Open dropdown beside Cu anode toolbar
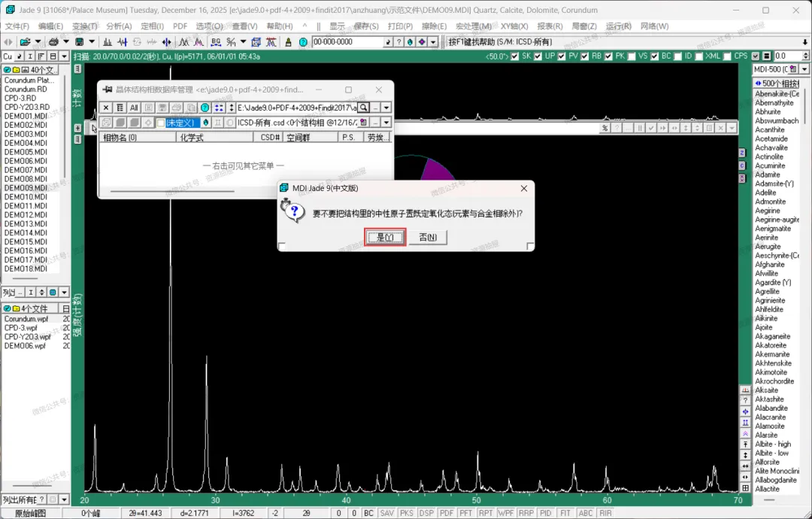This screenshot has width=812, height=519. tap(64, 56)
